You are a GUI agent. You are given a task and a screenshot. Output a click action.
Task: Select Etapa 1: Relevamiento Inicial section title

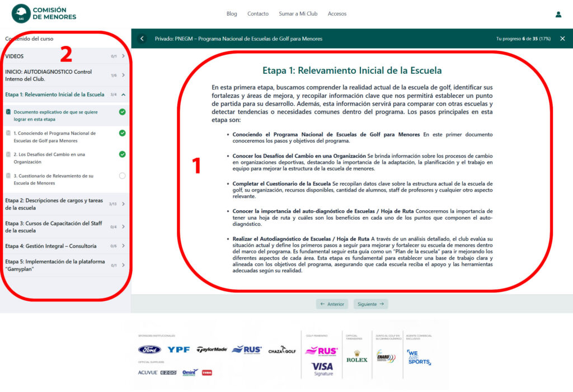55,95
